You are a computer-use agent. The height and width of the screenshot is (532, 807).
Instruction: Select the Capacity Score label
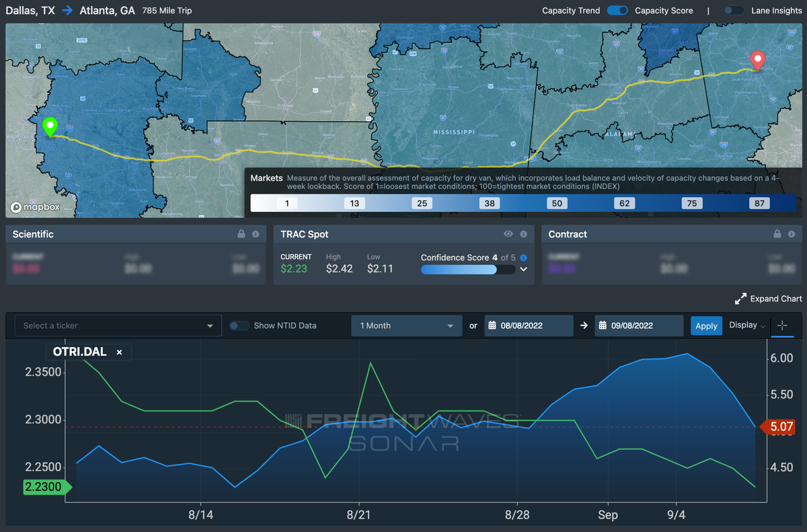point(664,11)
